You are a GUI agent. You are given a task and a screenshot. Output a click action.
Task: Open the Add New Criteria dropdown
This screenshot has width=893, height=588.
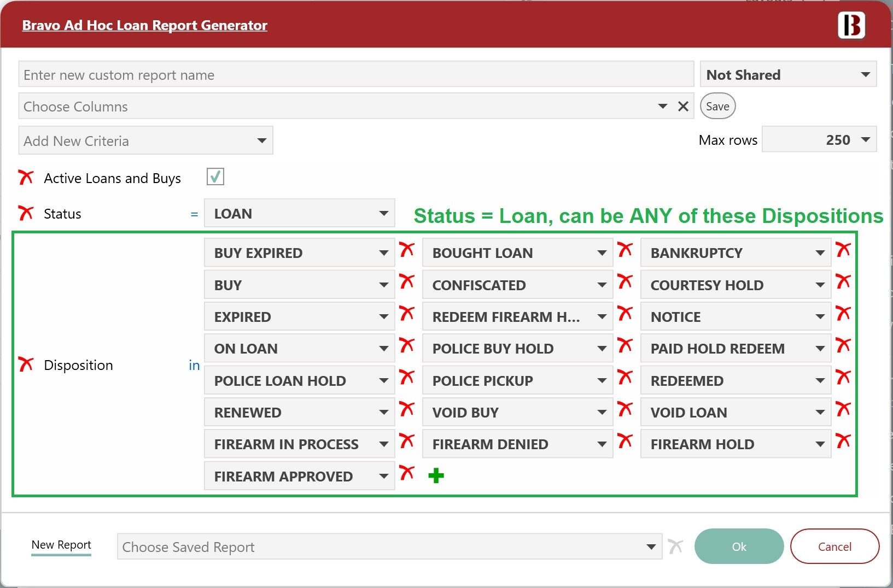click(x=145, y=141)
